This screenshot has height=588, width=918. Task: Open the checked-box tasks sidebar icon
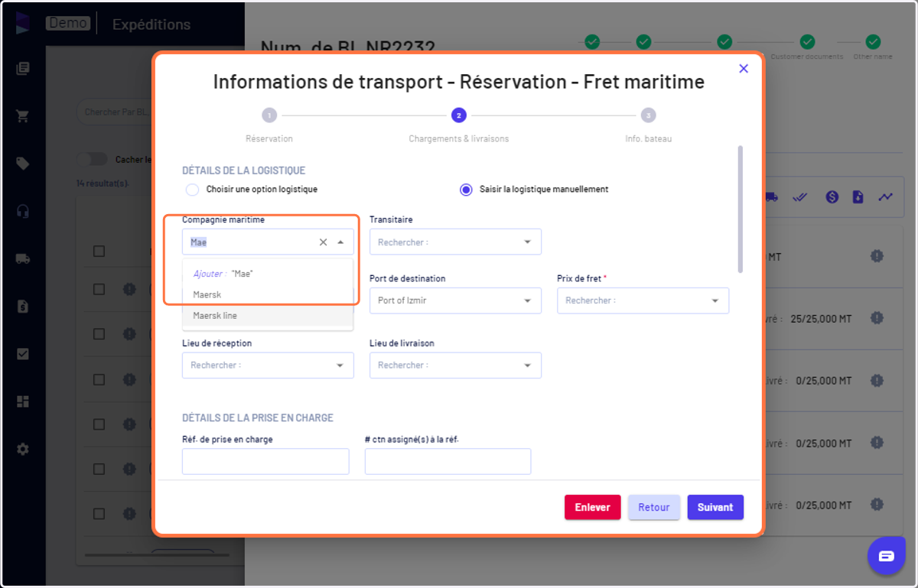click(x=23, y=354)
